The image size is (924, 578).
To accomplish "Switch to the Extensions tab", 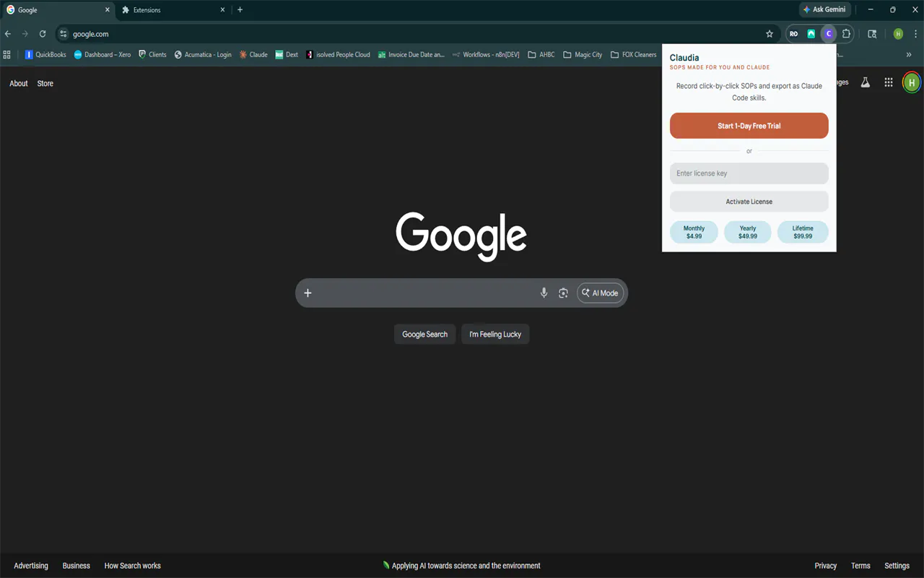I will click(173, 10).
